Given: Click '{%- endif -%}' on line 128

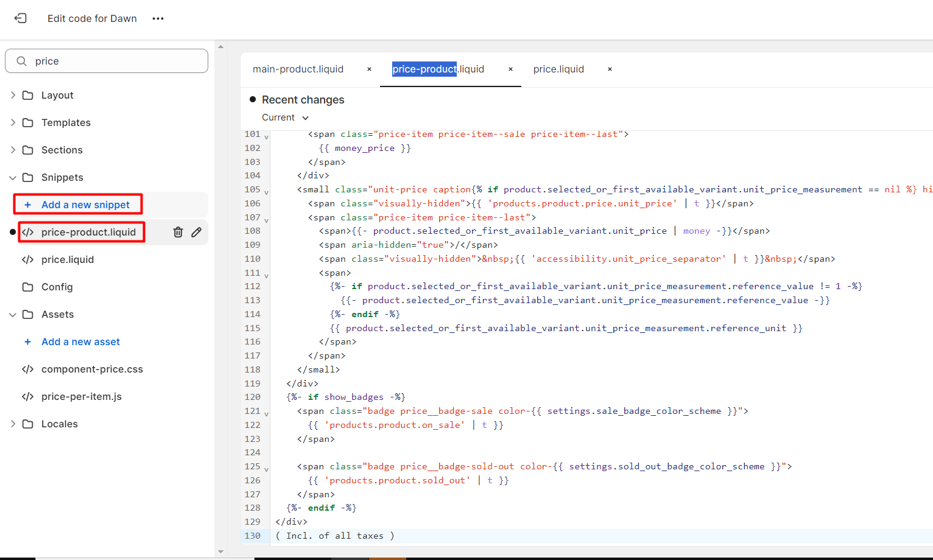Looking at the screenshot, I should pos(322,508).
